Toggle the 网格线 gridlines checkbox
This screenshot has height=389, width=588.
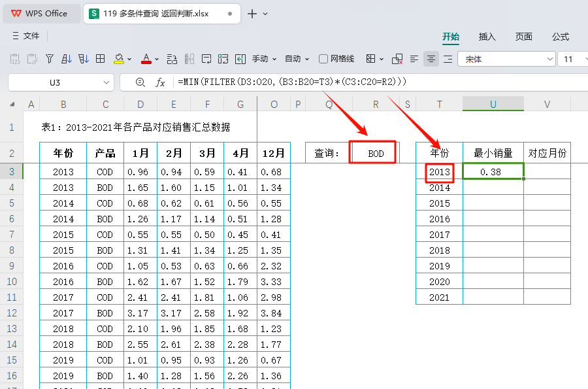pos(323,59)
